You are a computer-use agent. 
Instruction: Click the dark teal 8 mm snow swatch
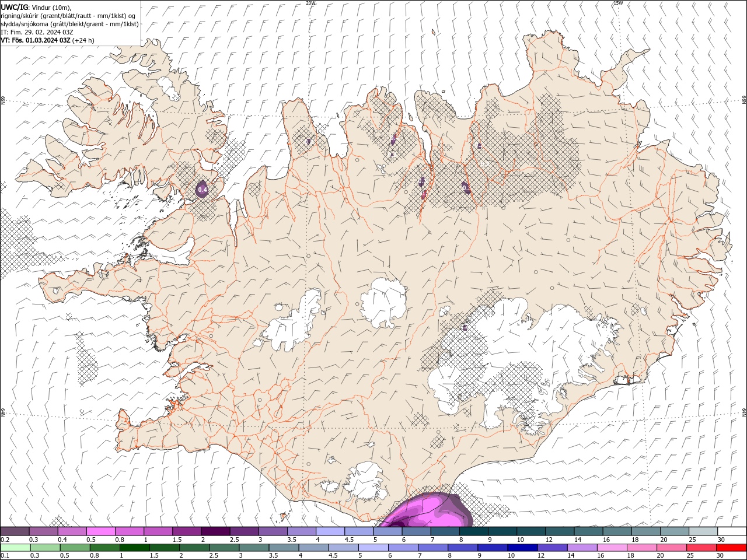pyautogui.click(x=473, y=531)
